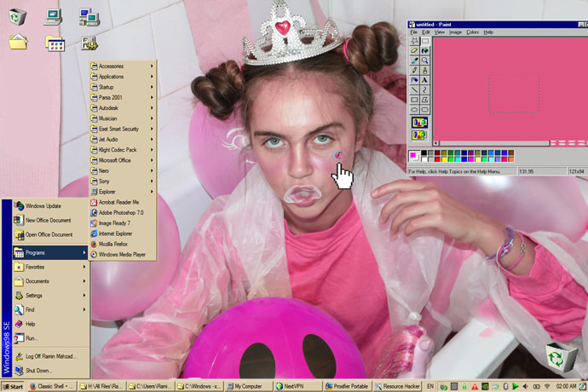Choose the Pencil tool in Paint
This screenshot has height=392, width=588.
(x=414, y=70)
